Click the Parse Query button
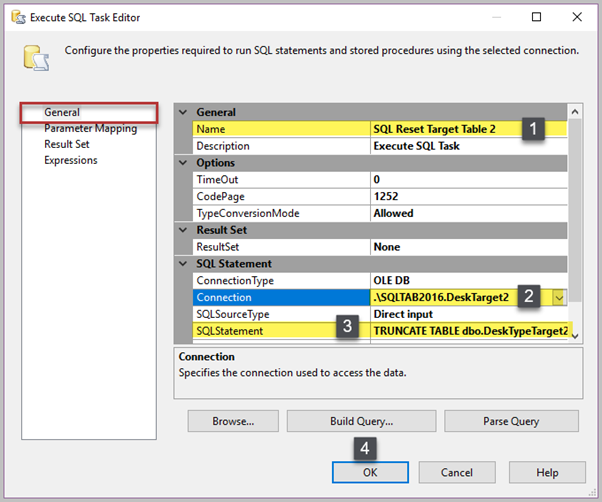This screenshot has height=502, width=602. click(511, 421)
